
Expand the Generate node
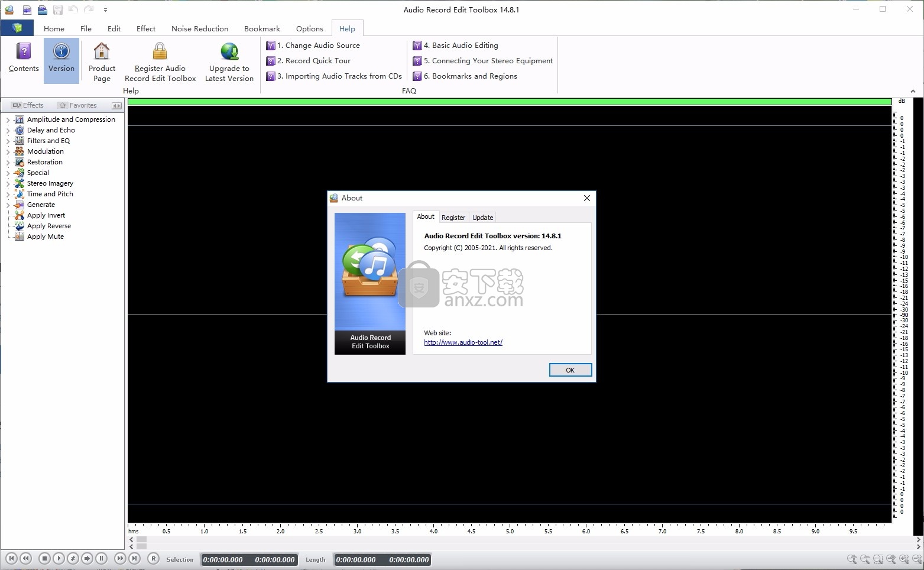tap(8, 205)
